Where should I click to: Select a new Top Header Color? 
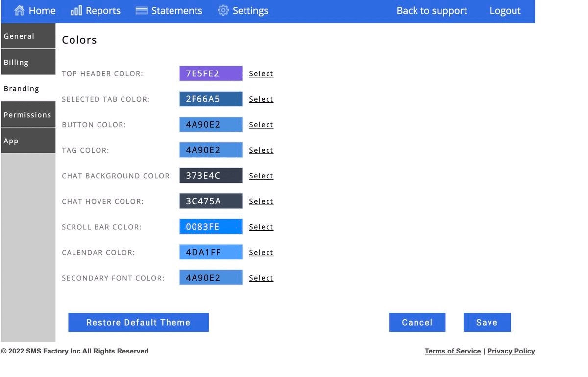point(261,73)
